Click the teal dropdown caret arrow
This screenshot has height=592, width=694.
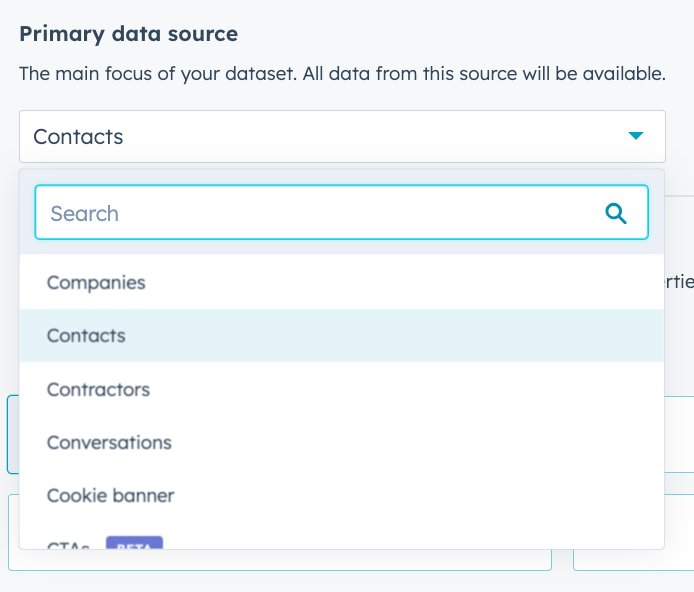[x=635, y=136]
